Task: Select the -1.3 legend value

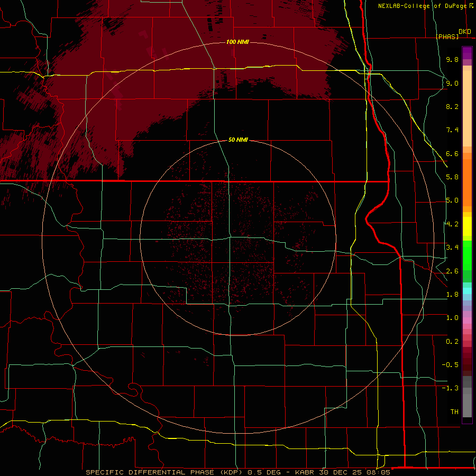Action: click(x=450, y=388)
